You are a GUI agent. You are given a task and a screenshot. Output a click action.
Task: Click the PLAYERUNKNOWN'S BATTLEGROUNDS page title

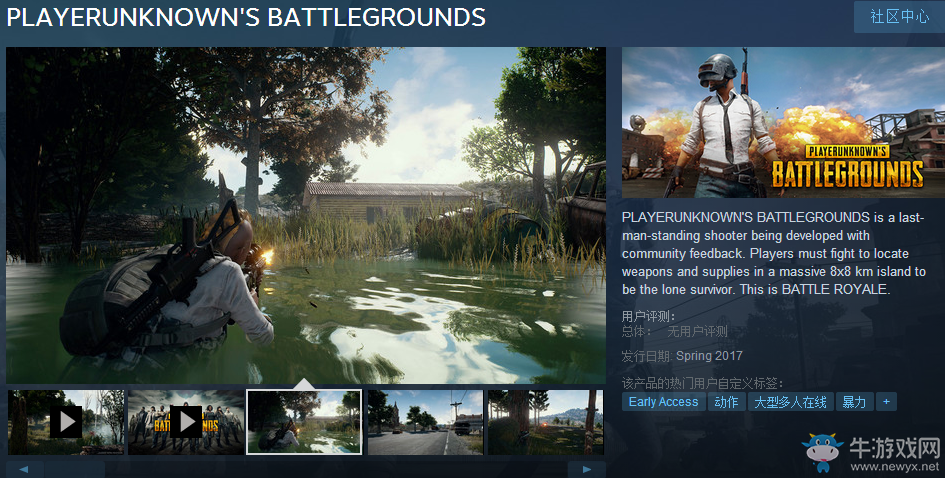246,17
